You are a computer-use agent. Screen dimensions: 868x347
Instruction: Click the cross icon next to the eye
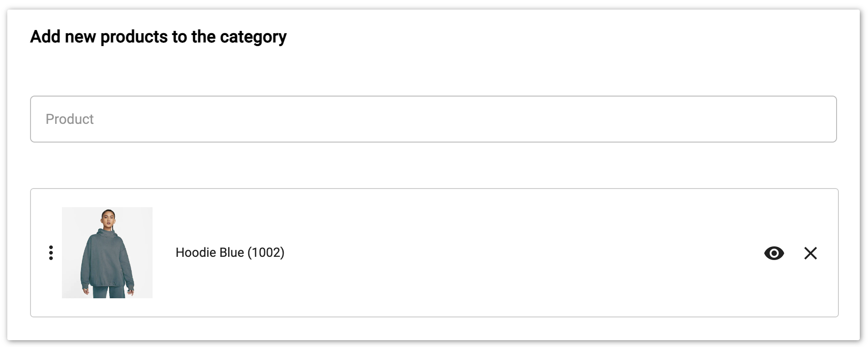pos(810,253)
